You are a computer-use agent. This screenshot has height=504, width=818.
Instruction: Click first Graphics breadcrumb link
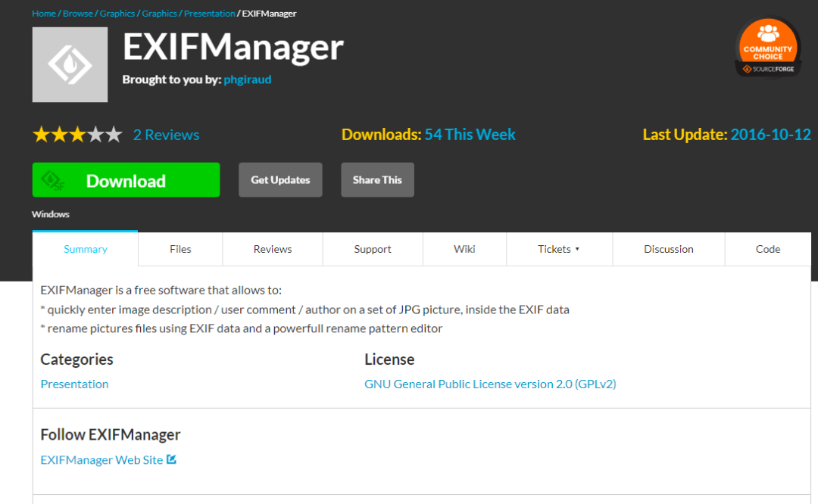coord(117,14)
